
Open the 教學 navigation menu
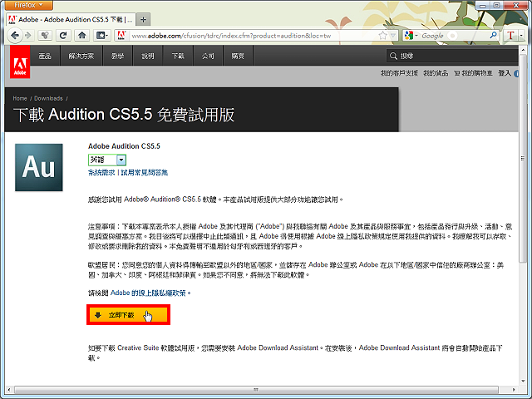(118, 56)
